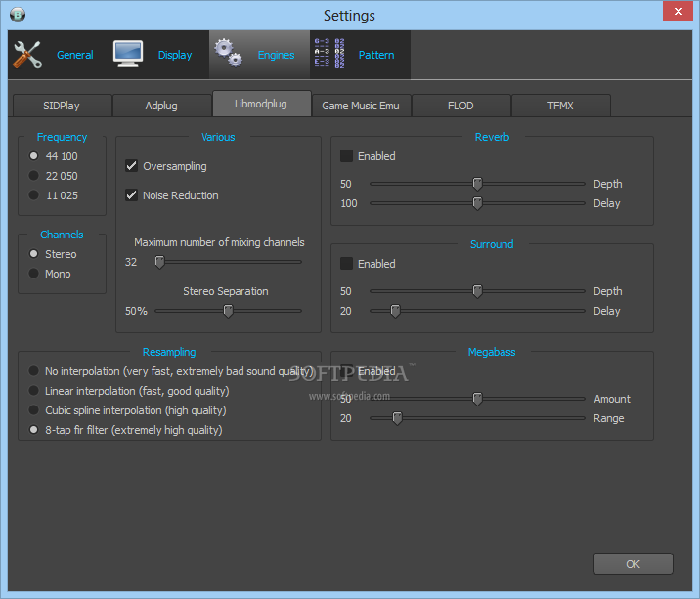Switch to the SIDPlay engine tab
Image resolution: width=700 pixels, height=599 pixels.
[x=62, y=106]
